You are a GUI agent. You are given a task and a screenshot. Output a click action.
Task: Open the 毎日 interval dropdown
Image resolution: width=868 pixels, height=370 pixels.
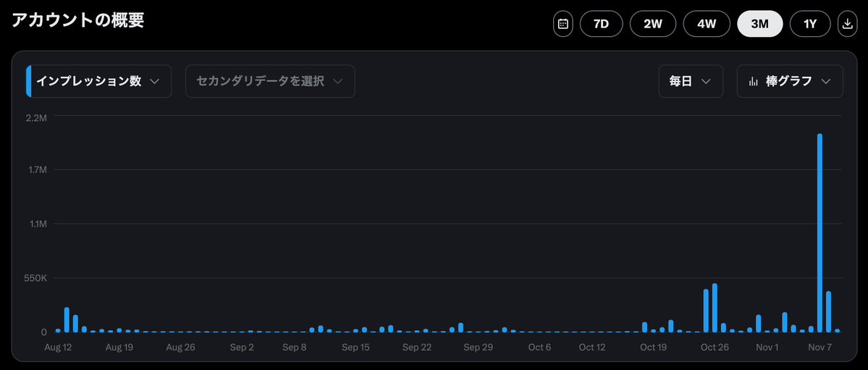tap(691, 81)
